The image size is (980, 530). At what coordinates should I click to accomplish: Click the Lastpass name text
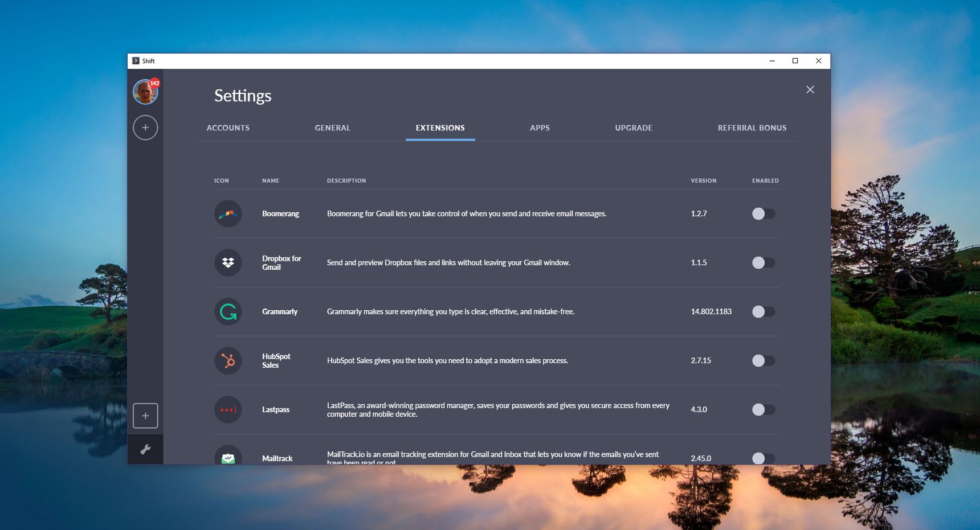pyautogui.click(x=276, y=410)
